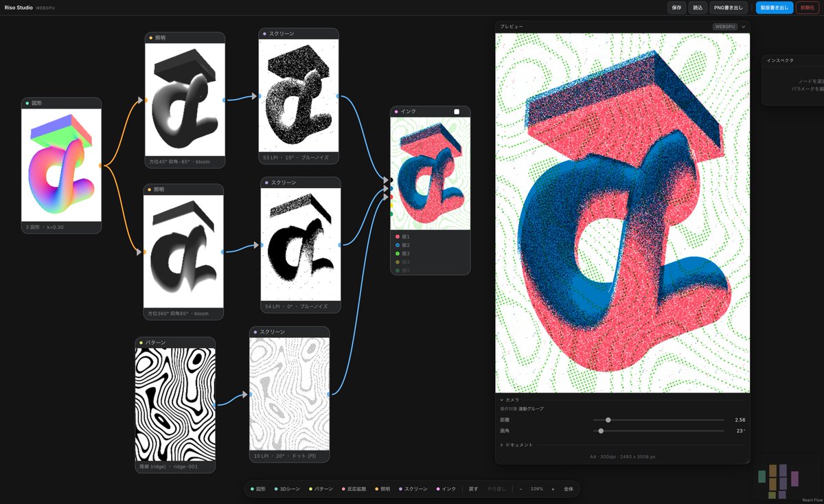Click output port of 53 LPI スクリーン node
The height and width of the screenshot is (504, 824).
click(339, 95)
